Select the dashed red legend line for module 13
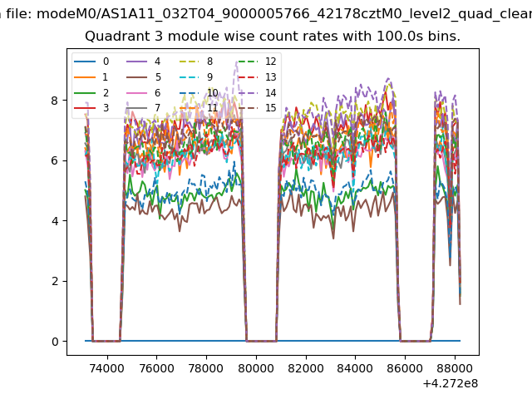The width and height of the screenshot is (532, 399). click(249, 77)
